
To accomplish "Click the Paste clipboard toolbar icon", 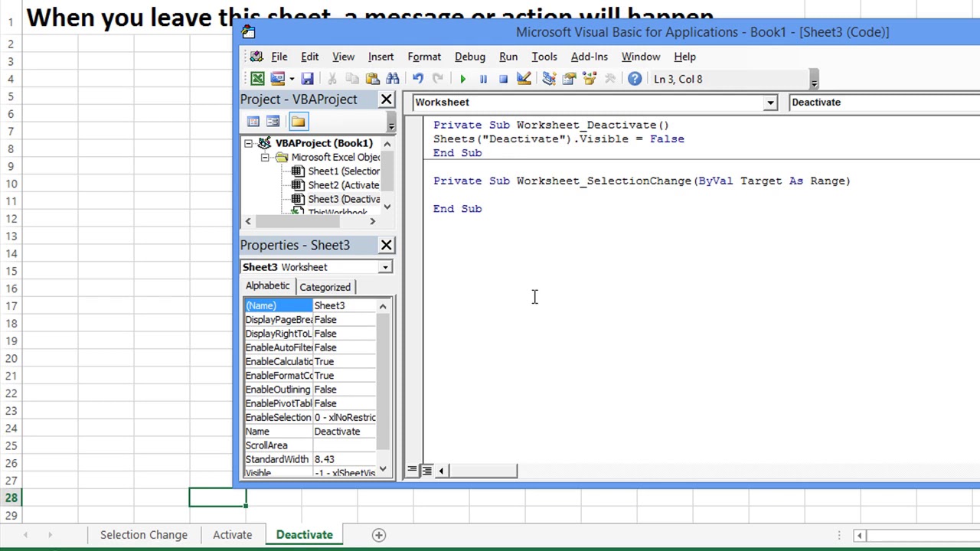I will pyautogui.click(x=372, y=79).
